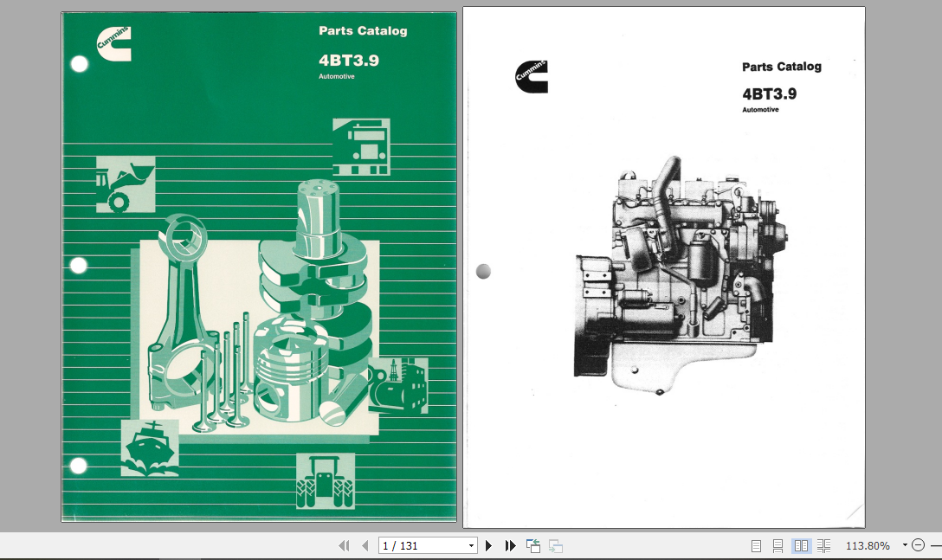
Task: Switch to continuous page layout
Action: pos(778,545)
